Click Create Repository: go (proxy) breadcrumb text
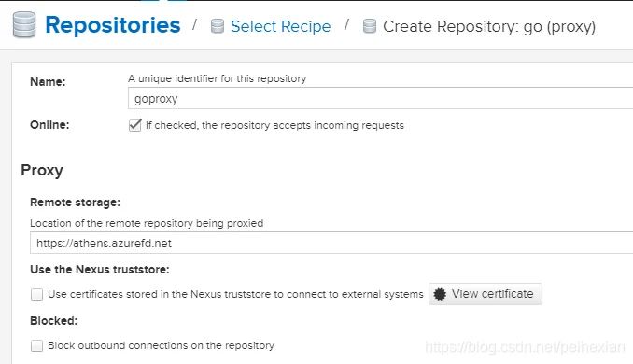Screen dimensions: 633x364 489,27
